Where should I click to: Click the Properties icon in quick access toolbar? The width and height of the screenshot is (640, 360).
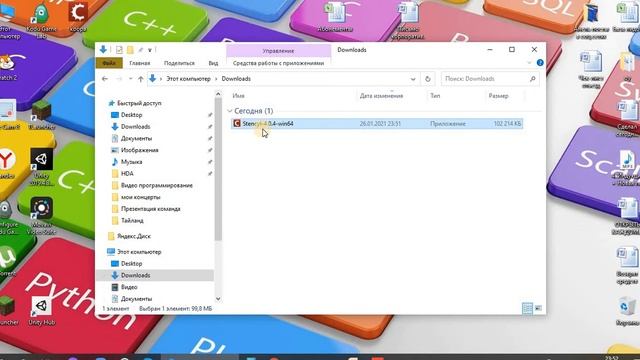point(119,50)
